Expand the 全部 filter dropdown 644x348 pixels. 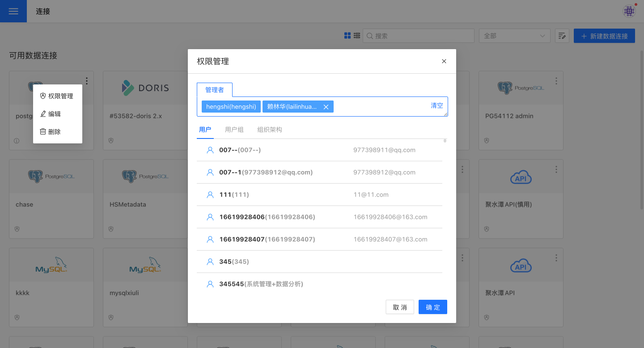(514, 36)
